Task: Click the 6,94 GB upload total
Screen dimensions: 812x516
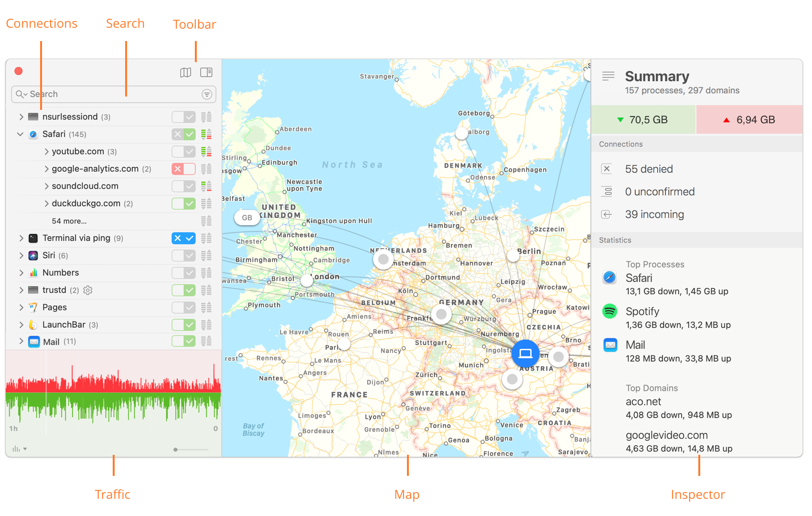Action: (749, 119)
